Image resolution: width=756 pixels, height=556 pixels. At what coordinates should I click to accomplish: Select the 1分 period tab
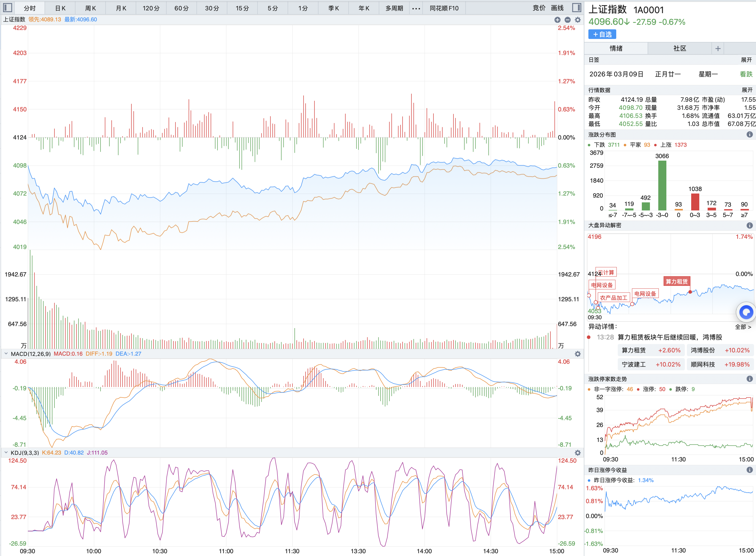tap(303, 8)
